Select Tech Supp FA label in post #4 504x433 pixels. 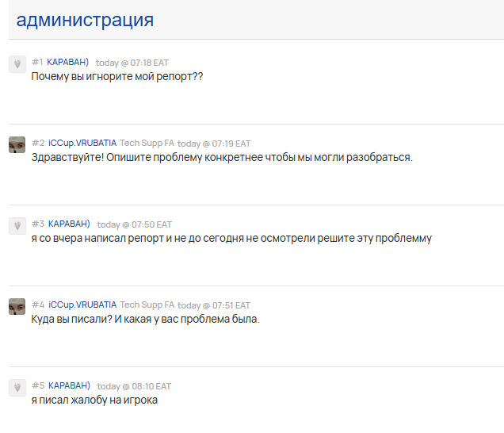click(x=147, y=305)
